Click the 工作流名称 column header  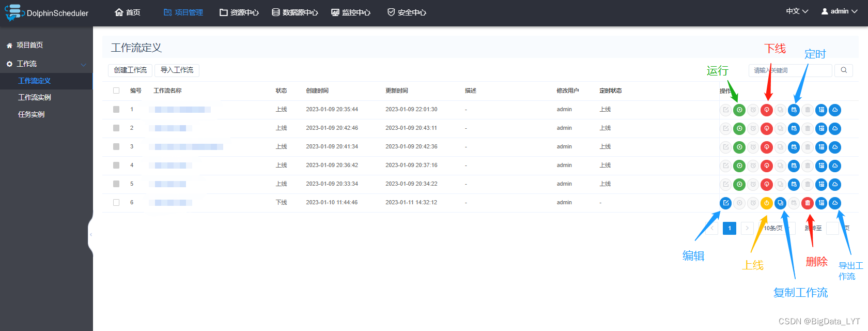[x=167, y=91]
